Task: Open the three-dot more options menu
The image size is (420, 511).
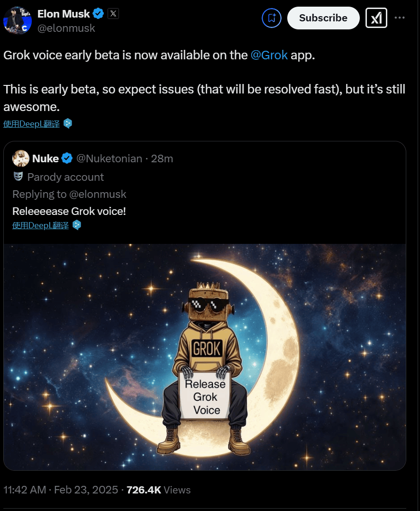Action: coord(400,18)
